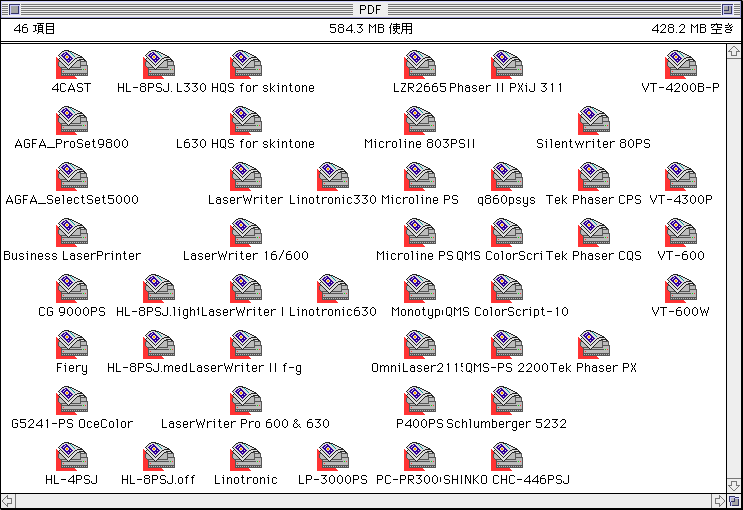The width and height of the screenshot is (743, 510).
Task: Select the LZR2665 file icon
Action: point(420,64)
